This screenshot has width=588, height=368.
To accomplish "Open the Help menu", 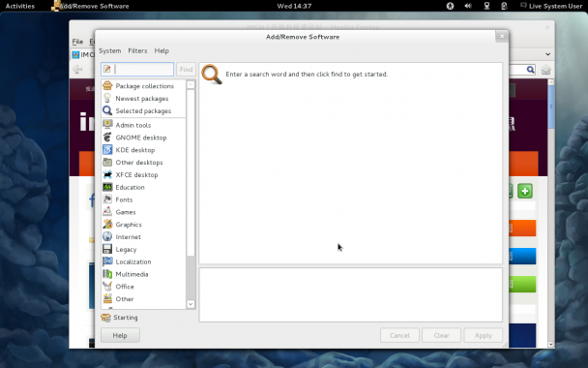I will (162, 50).
